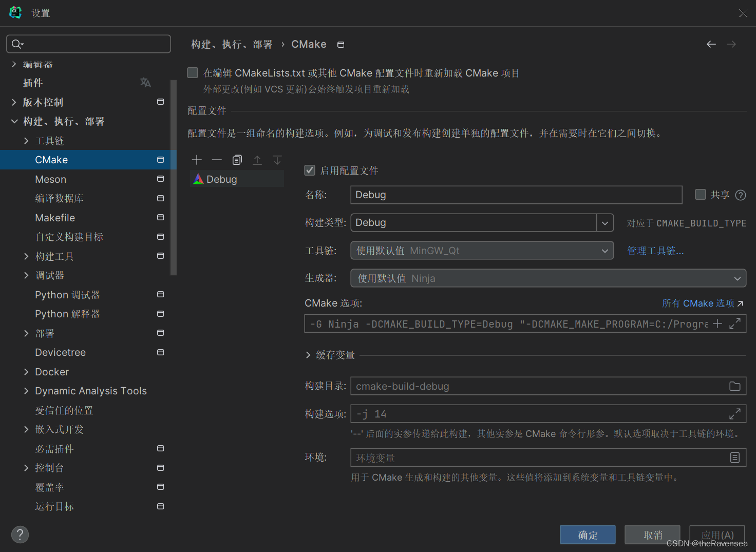756x552 pixels.
Task: Expand the 版本控制 tree node
Action: pos(14,102)
